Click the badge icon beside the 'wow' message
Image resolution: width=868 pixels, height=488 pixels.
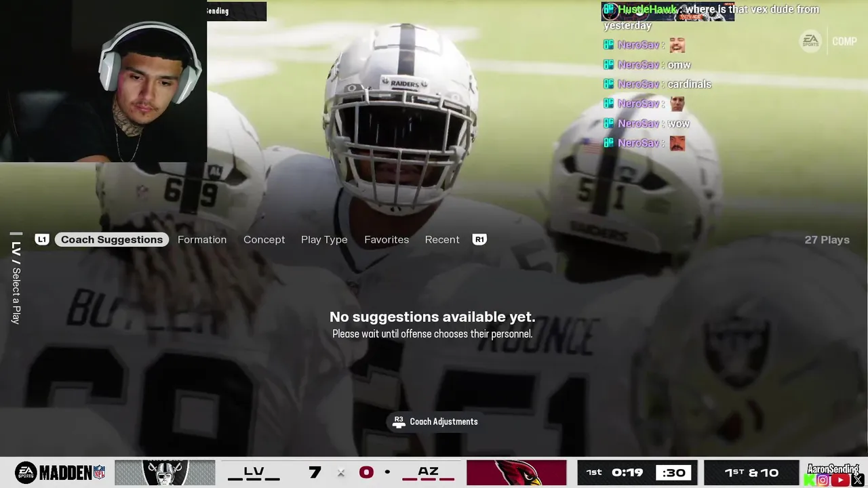(608, 123)
